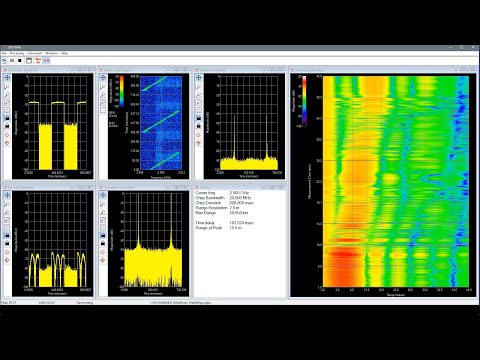Open the Help menu

point(64,53)
